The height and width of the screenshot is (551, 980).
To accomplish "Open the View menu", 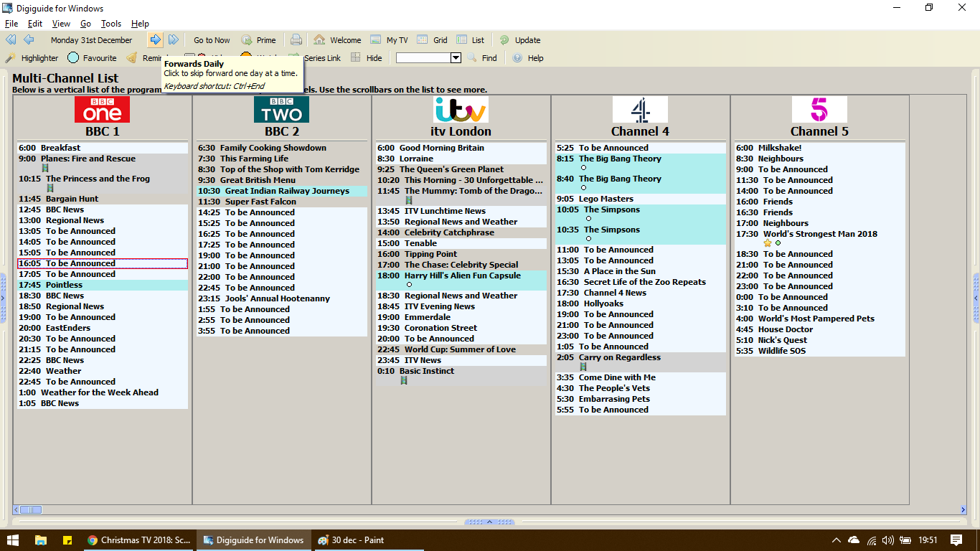I will coord(62,24).
